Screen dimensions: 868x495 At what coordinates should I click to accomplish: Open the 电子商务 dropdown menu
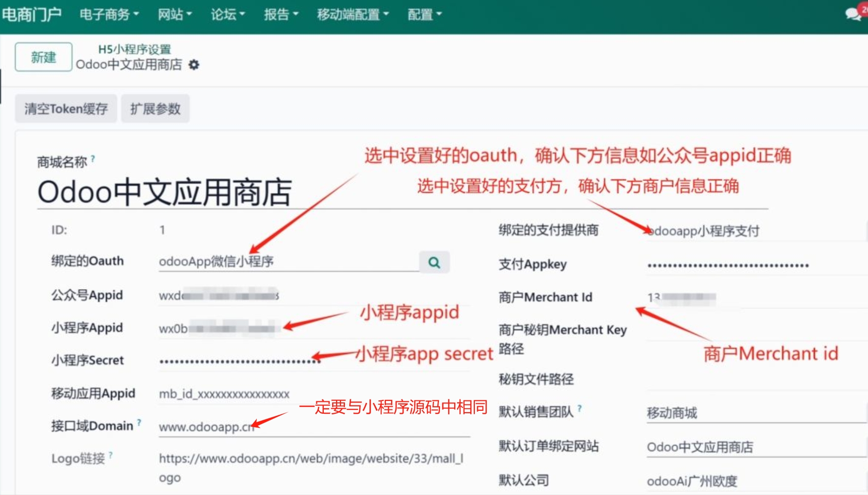pos(109,15)
